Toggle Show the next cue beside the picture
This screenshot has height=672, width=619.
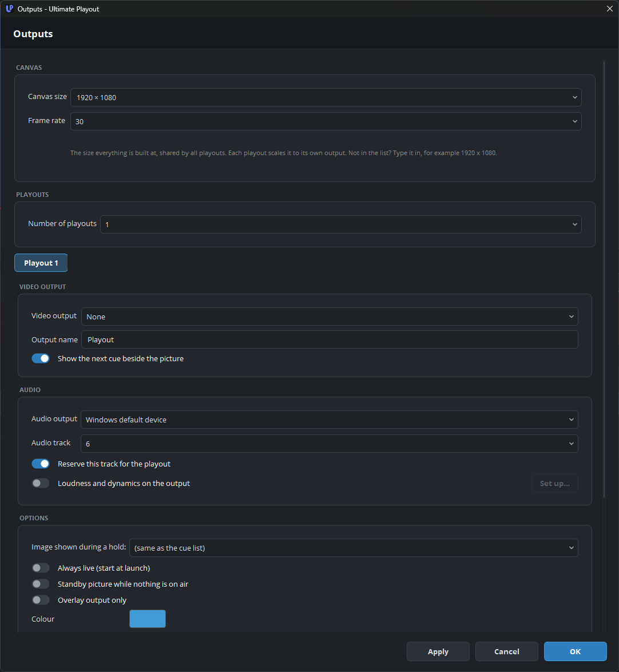(x=41, y=358)
